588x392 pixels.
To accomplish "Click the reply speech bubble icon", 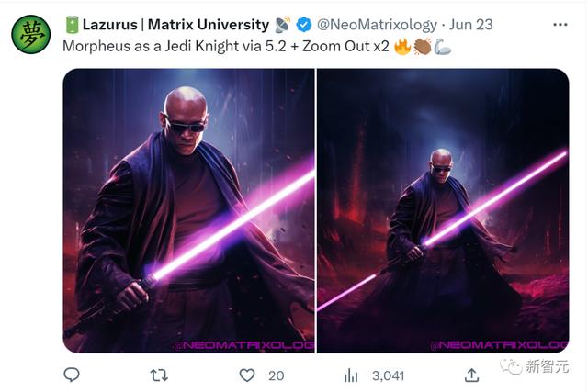I will [72, 375].
